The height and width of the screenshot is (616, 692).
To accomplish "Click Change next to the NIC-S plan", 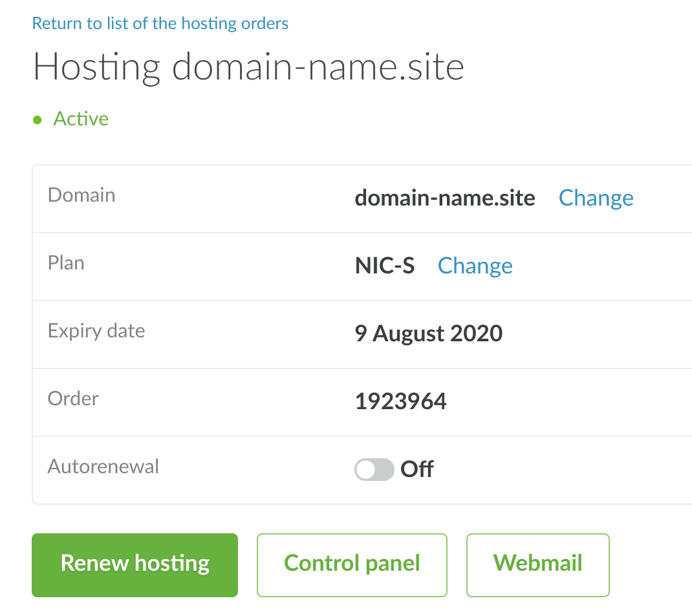I will [475, 266].
